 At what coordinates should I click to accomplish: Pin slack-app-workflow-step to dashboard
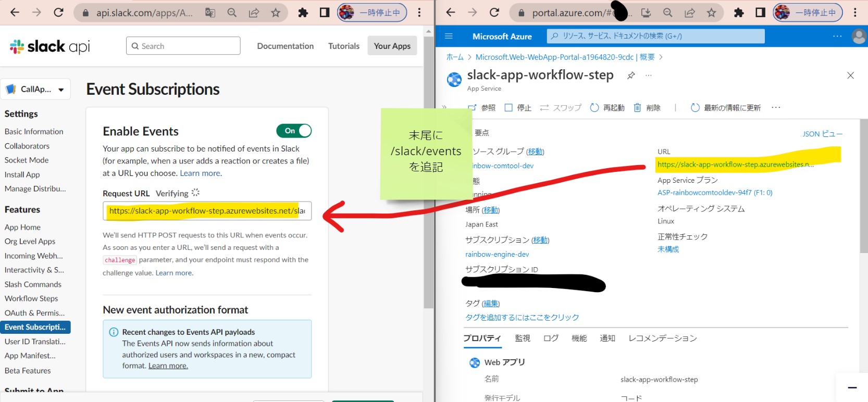pos(631,76)
